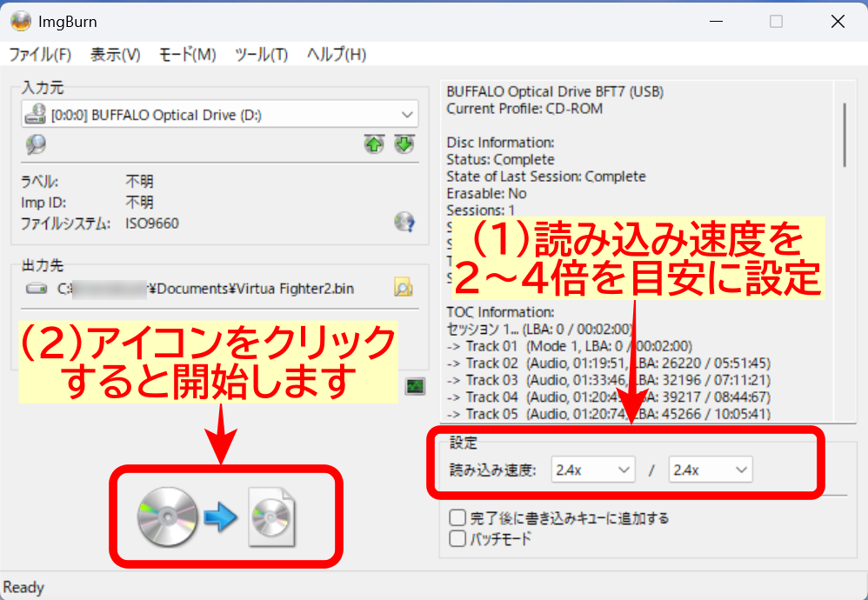Close the ImgBurn window

838,22
